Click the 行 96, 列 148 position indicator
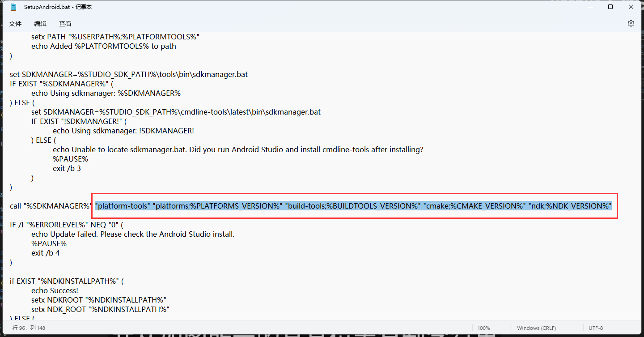Screen dimensions: 644x337 pos(29,328)
